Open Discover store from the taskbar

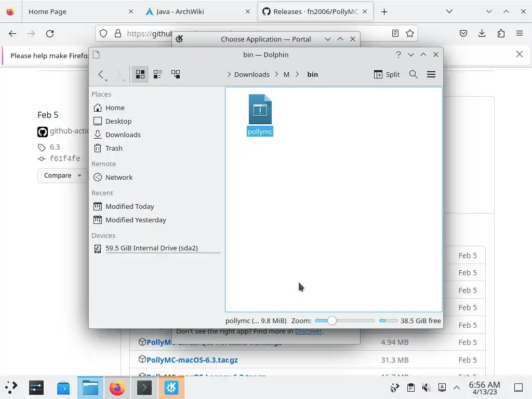tap(63, 388)
